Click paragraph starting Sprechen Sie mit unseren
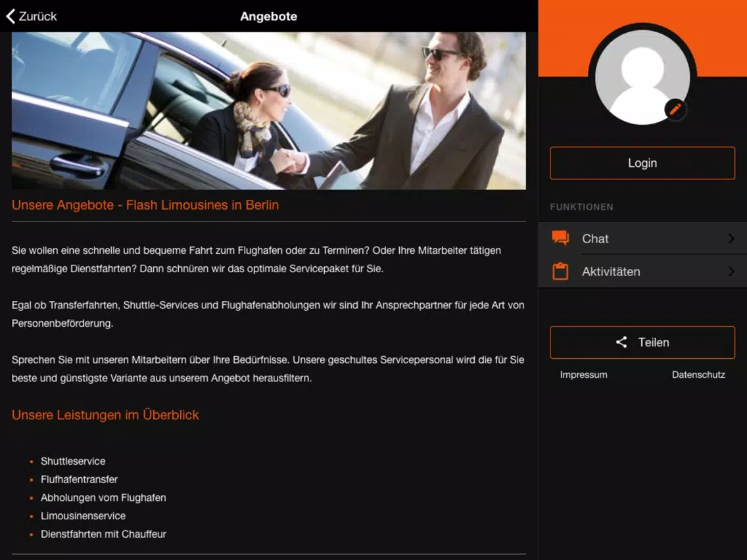Screen dimensions: 747x560 tap(268, 369)
